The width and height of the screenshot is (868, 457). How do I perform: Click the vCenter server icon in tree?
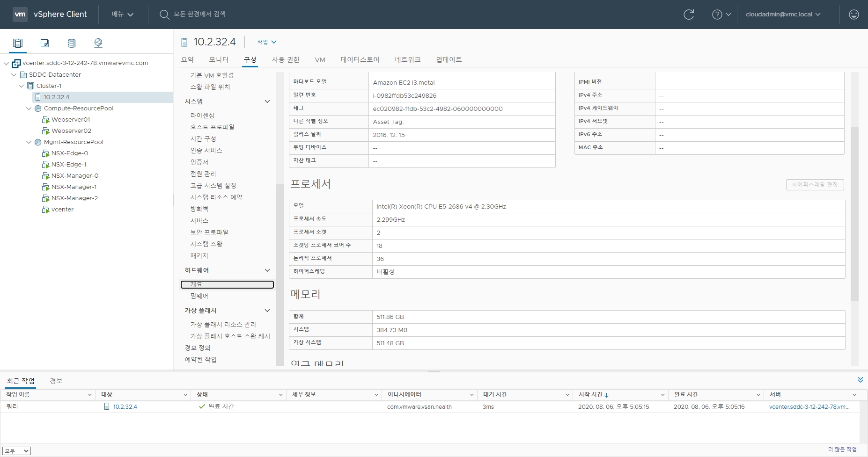pyautogui.click(x=16, y=63)
